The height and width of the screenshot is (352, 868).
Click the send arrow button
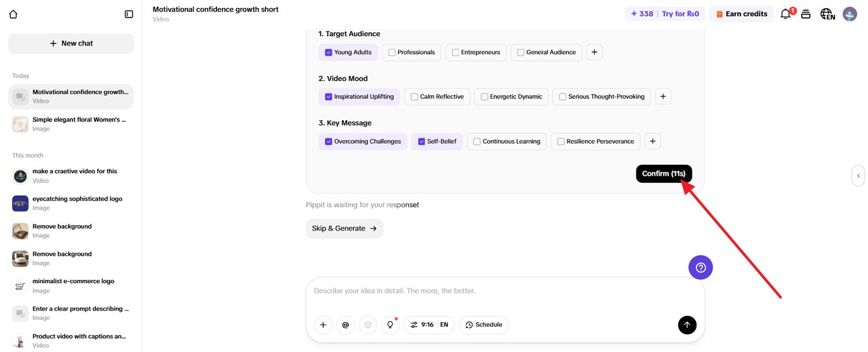(x=687, y=325)
